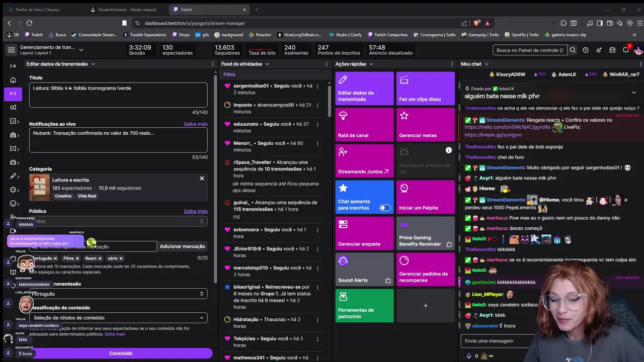Screen dimensions: 644x362
Task: Expand the Editar dados da transmissão dropdown
Action: pos(93,64)
